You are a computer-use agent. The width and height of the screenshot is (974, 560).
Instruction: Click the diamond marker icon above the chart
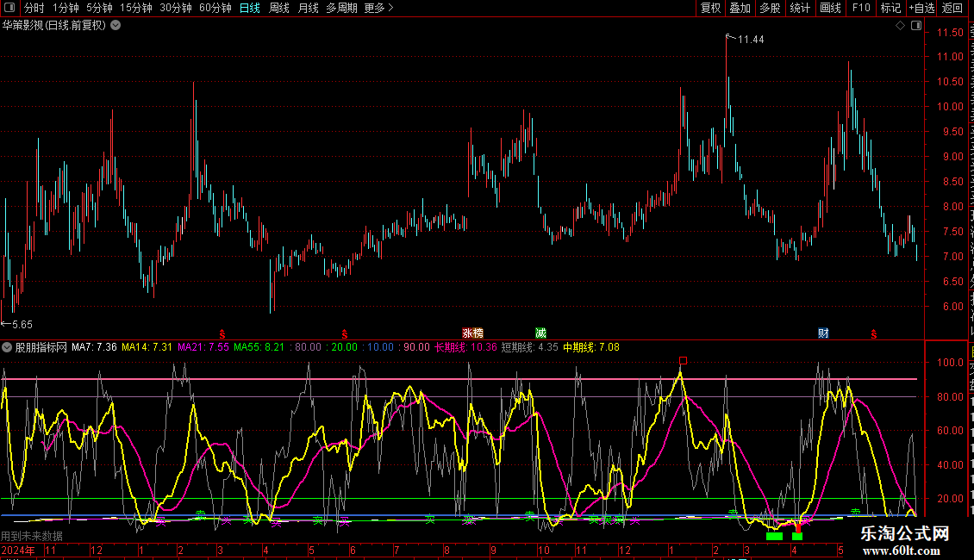(x=900, y=26)
